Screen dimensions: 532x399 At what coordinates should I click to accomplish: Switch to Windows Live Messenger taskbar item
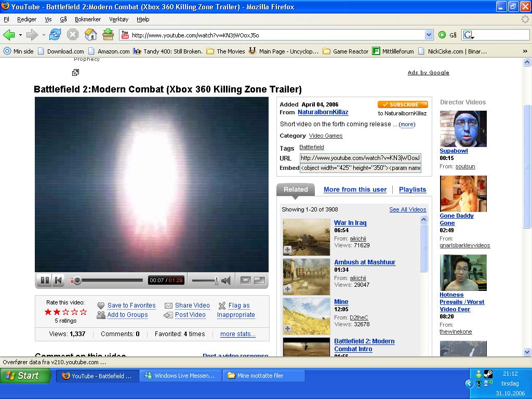coord(180,376)
